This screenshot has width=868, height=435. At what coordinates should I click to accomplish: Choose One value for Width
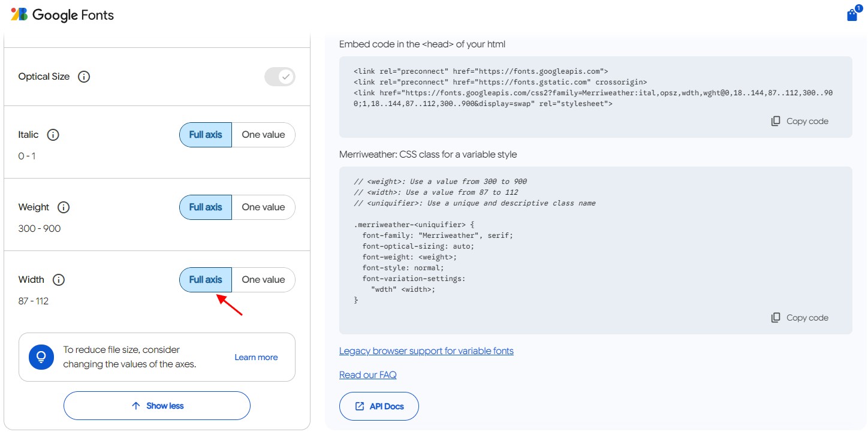(263, 280)
